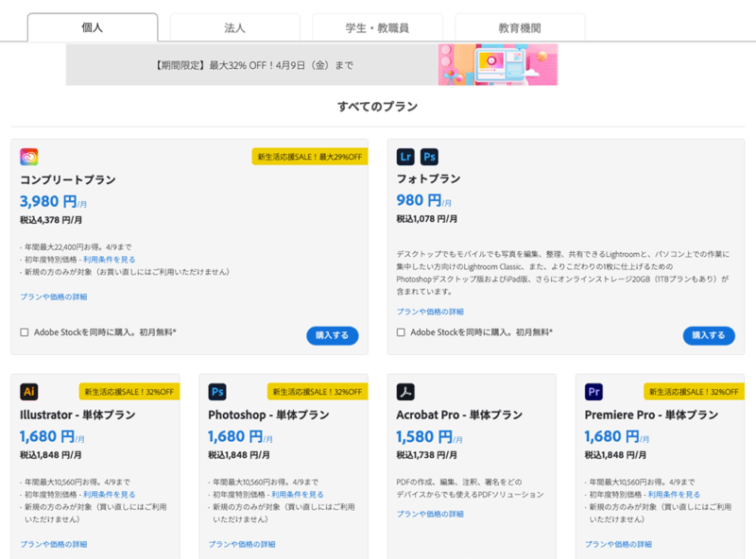Click the Photoshop icon on フォトプラン card
Screen dimensions: 756x559
coord(429,157)
